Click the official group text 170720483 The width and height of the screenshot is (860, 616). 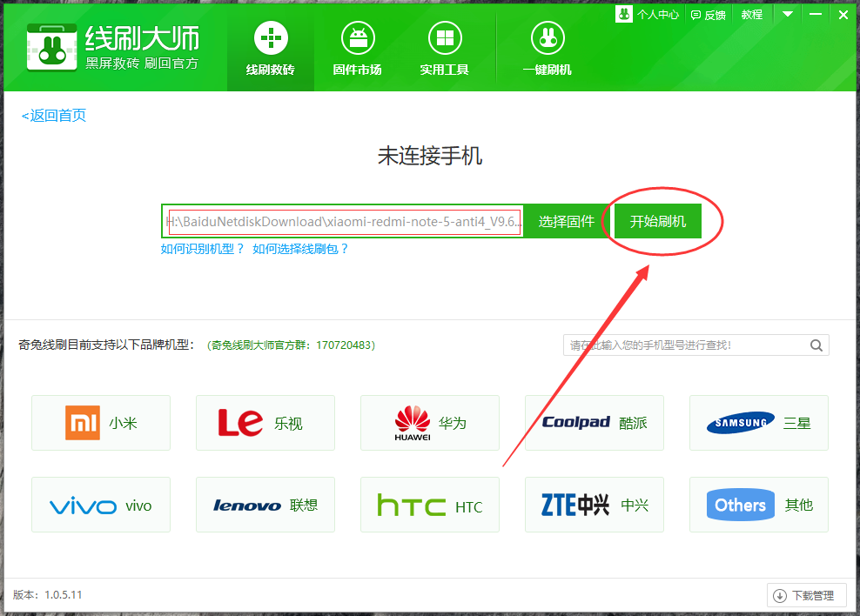291,345
